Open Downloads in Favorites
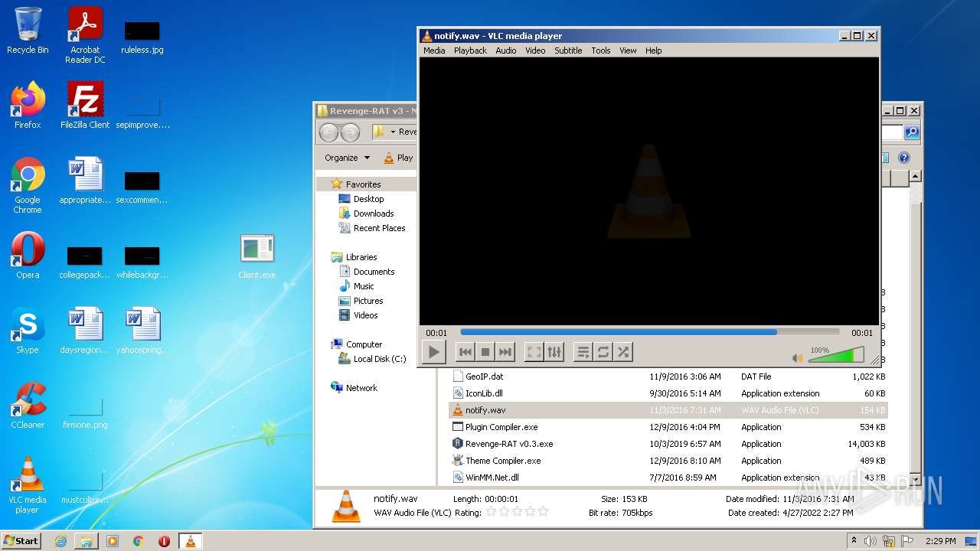The image size is (980, 551). [x=374, y=214]
